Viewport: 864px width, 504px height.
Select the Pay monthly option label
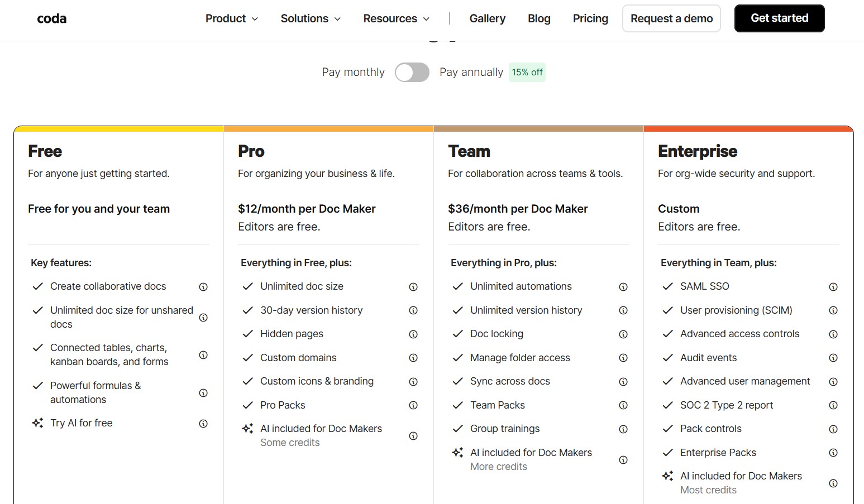(x=353, y=73)
